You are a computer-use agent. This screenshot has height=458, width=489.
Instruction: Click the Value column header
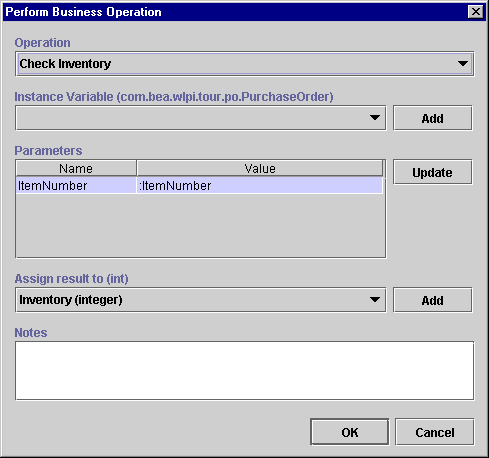tap(260, 168)
